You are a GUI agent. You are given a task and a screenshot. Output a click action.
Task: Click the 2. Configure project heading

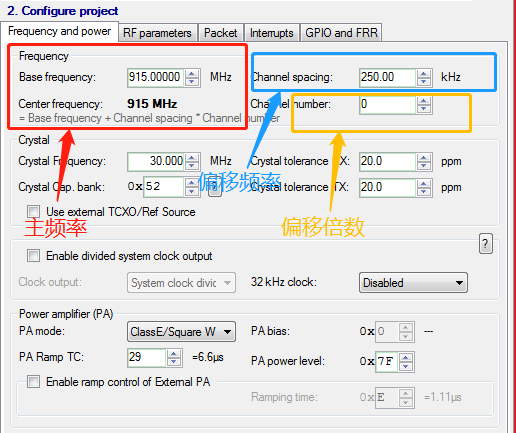[63, 11]
